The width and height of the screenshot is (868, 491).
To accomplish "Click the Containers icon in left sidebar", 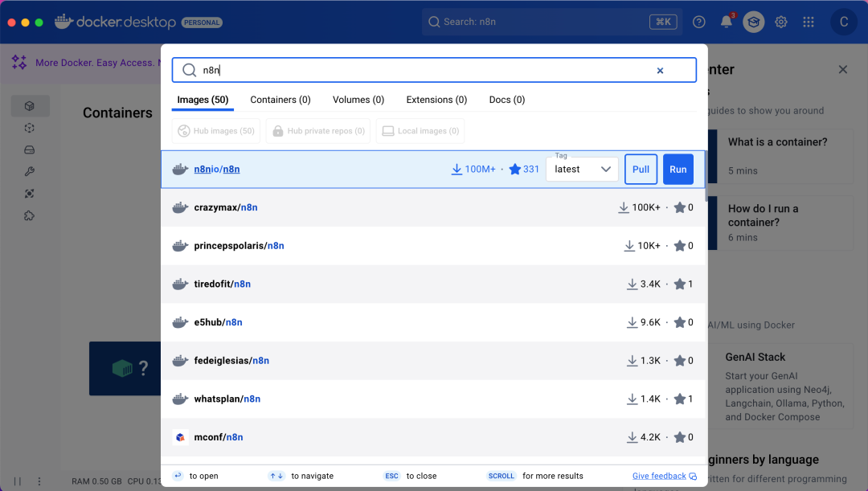I will click(x=30, y=106).
